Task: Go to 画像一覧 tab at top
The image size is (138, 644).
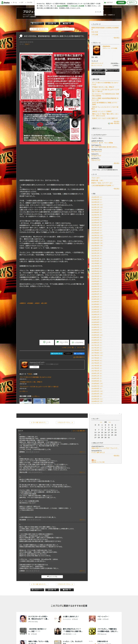Action: [x=67, y=23]
